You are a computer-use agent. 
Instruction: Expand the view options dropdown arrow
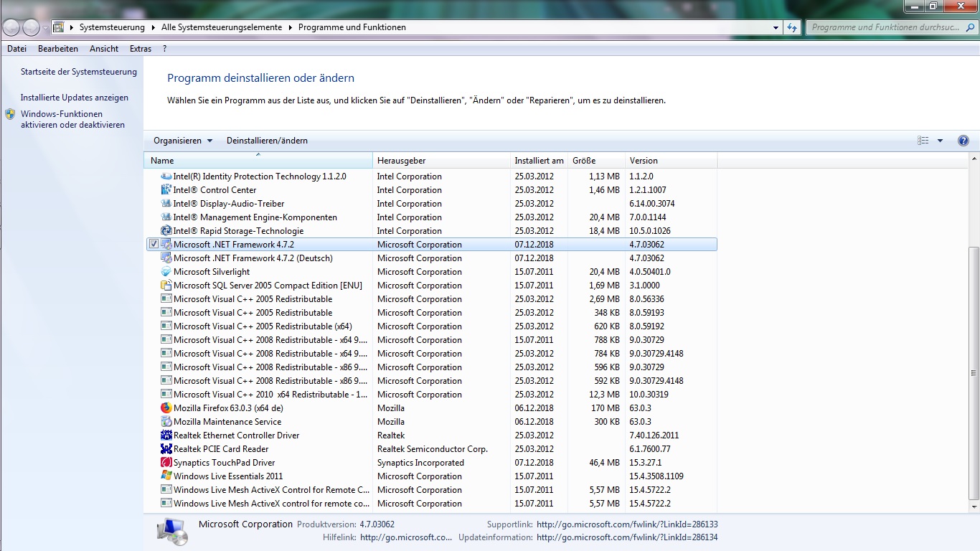click(x=940, y=141)
